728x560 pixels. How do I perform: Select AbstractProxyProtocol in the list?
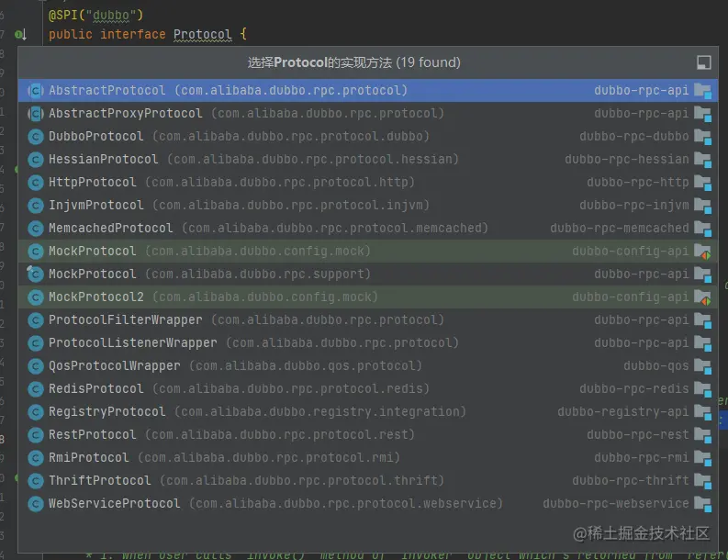(368, 113)
